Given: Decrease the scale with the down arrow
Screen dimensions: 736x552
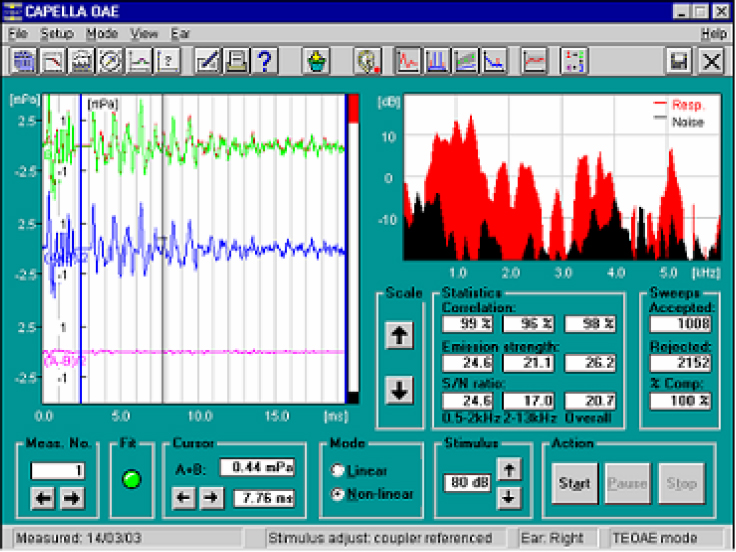Looking at the screenshot, I should pyautogui.click(x=399, y=391).
